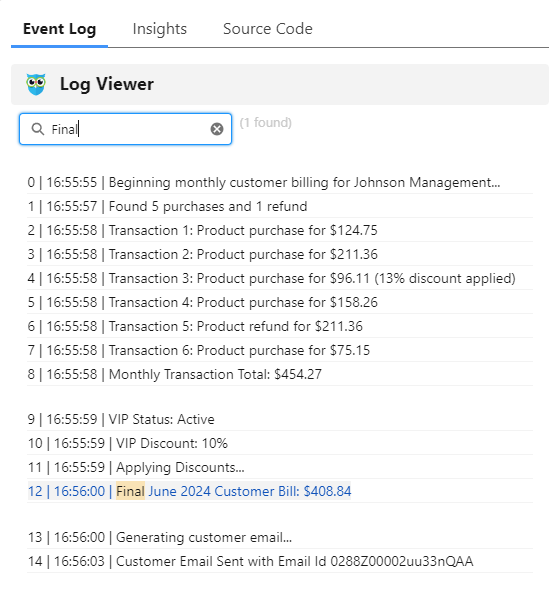Select the Event Log tab
Viewport: 559px width, 589px height.
(59, 29)
